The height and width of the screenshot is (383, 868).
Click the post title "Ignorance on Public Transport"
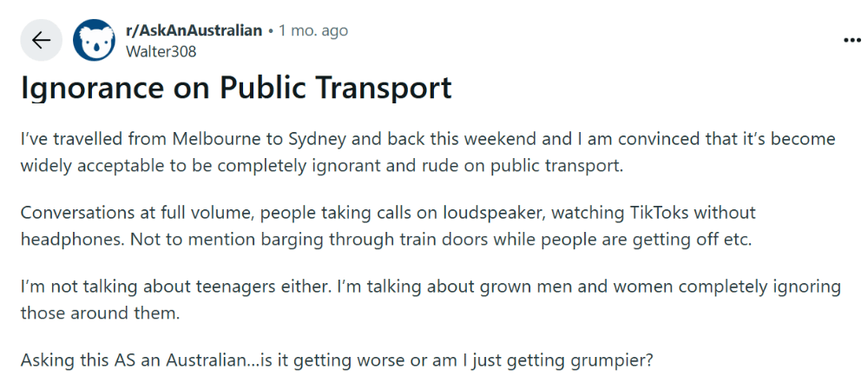tap(236, 89)
